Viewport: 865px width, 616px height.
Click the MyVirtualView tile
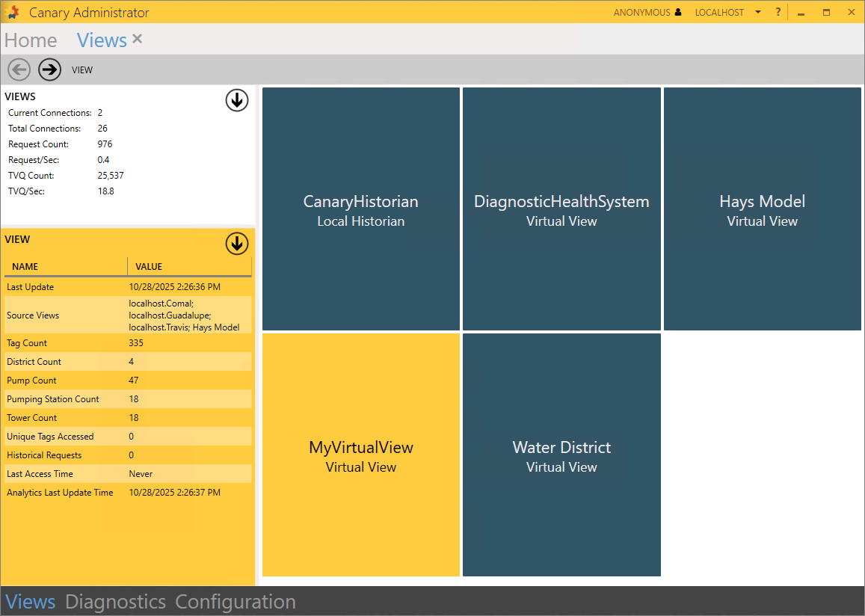point(361,455)
